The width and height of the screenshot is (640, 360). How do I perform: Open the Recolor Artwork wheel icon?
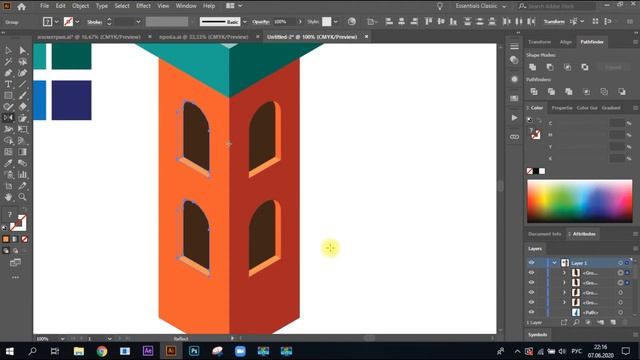tap(351, 22)
